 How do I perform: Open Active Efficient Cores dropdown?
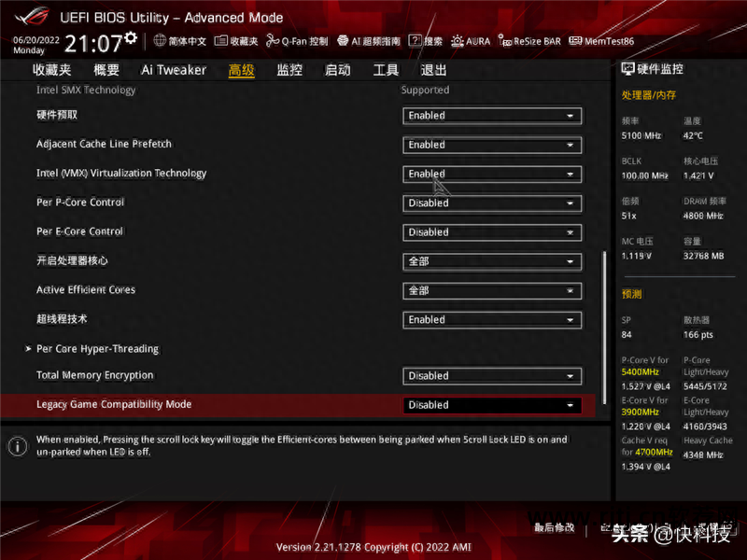[492, 290]
